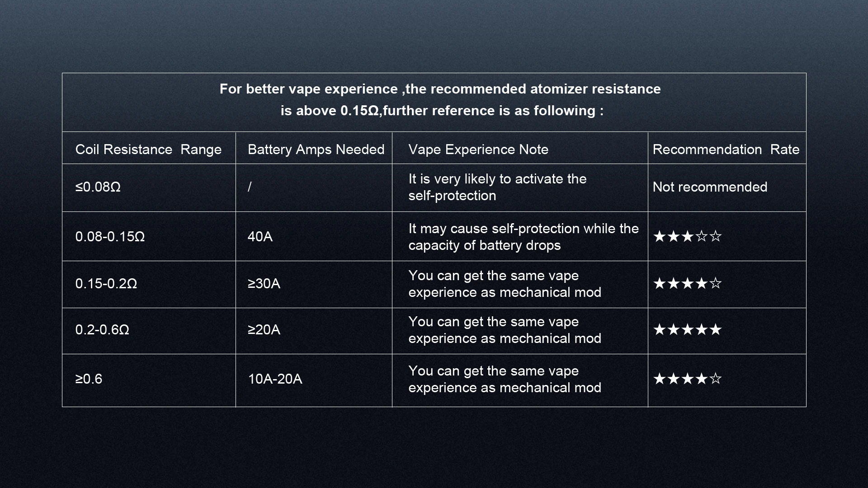The image size is (868, 488).
Task: Click the four-star rating for ≥0.6
Action: tap(687, 379)
